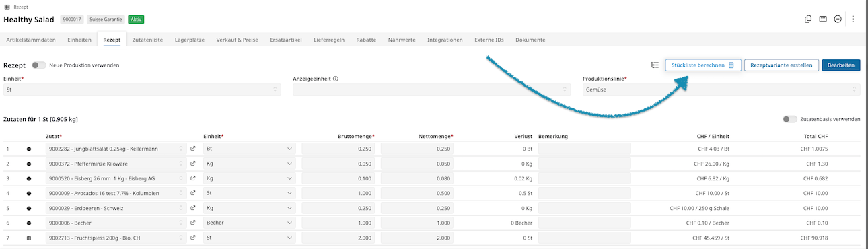Click the tree list view icon

pos(655,65)
